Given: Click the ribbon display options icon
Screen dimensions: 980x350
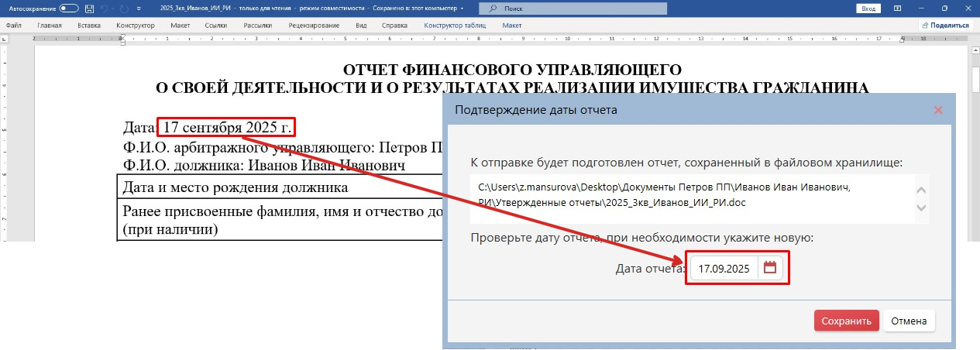Looking at the screenshot, I should pos(896,8).
